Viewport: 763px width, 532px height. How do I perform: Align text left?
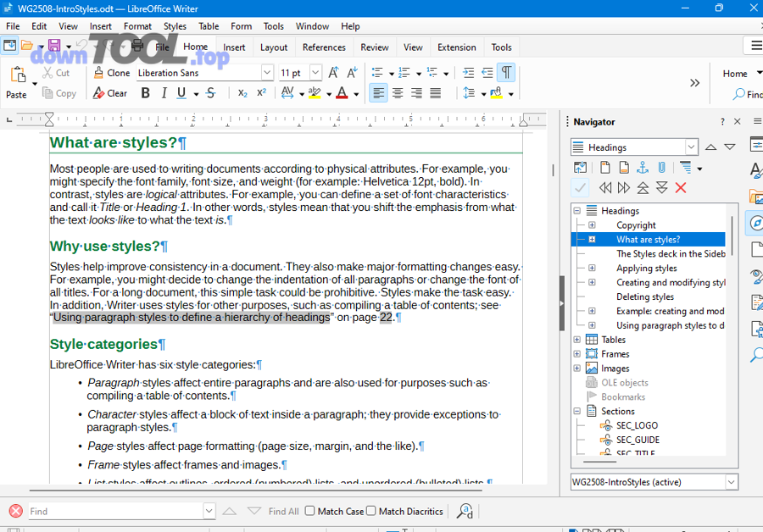pyautogui.click(x=379, y=93)
